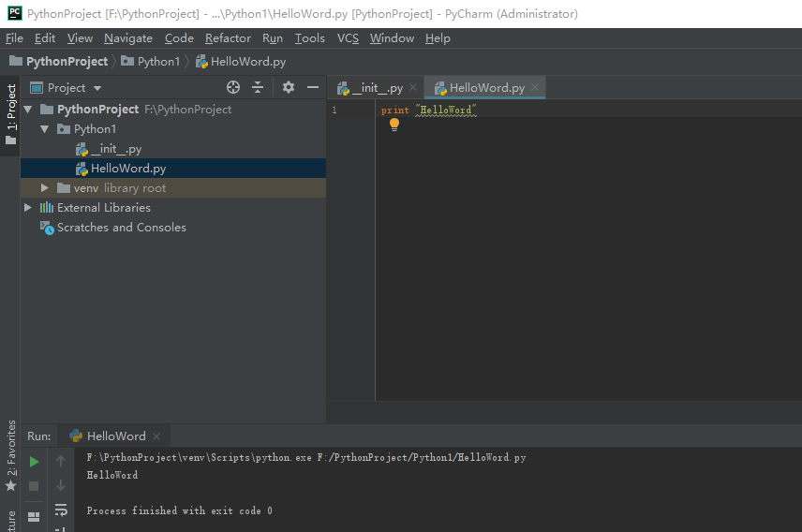Toggle the 2: Favorites tool window button
The image size is (802, 532).
[x=10, y=455]
